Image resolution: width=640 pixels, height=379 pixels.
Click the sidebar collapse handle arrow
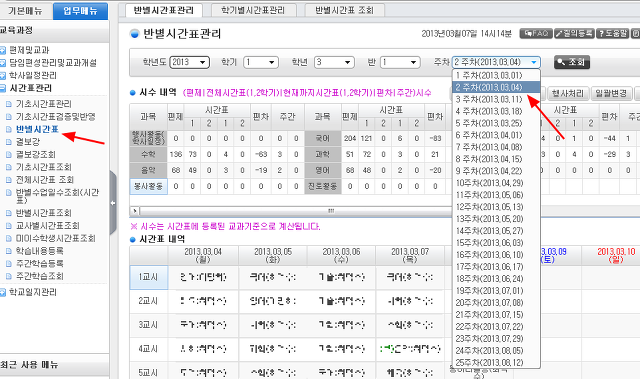click(x=113, y=203)
